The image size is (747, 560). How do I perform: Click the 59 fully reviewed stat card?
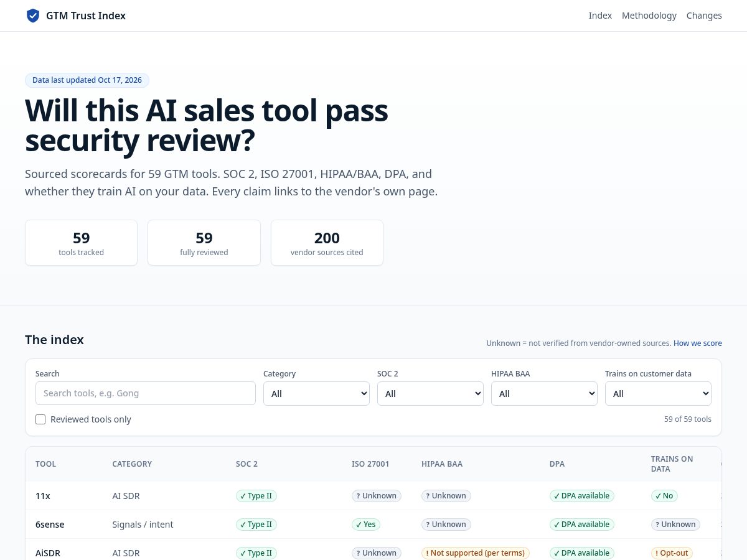204,243
